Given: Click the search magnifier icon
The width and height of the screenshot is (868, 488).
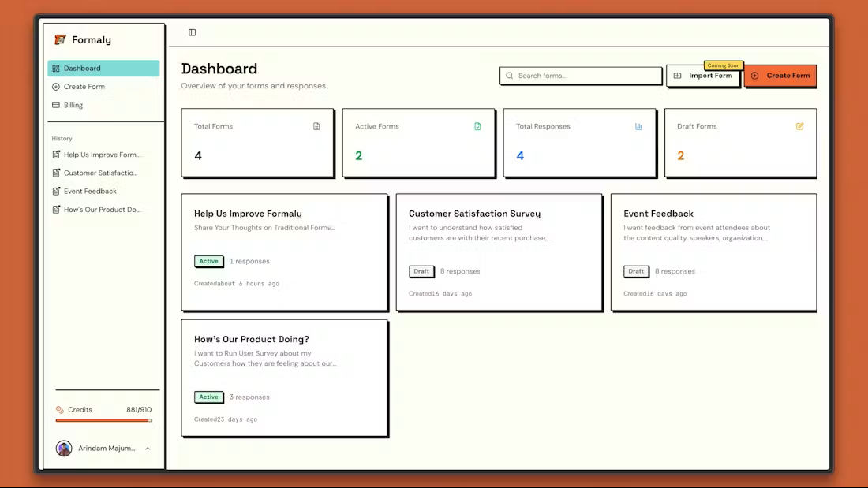Looking at the screenshot, I should coord(509,76).
